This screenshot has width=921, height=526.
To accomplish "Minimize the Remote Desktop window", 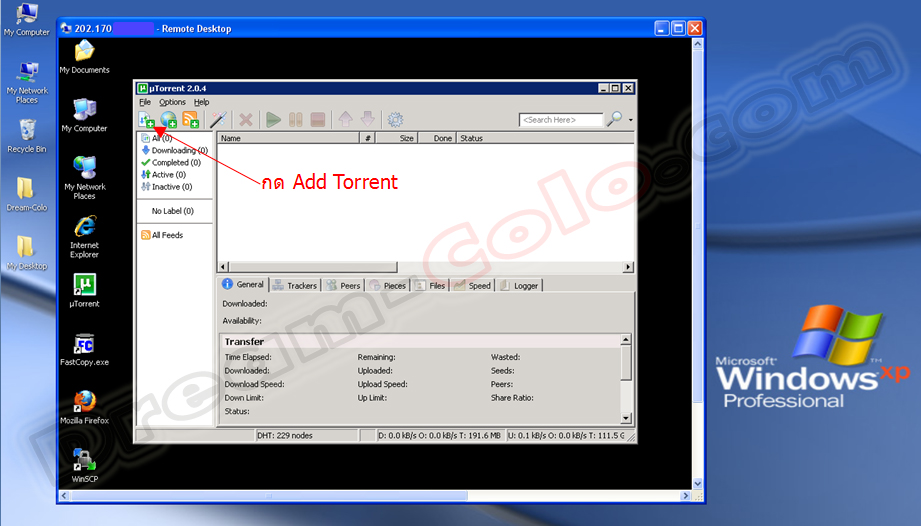I will pyautogui.click(x=662, y=28).
